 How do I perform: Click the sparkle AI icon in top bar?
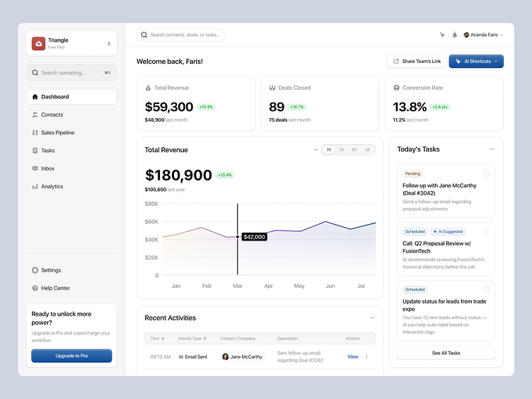(442, 35)
